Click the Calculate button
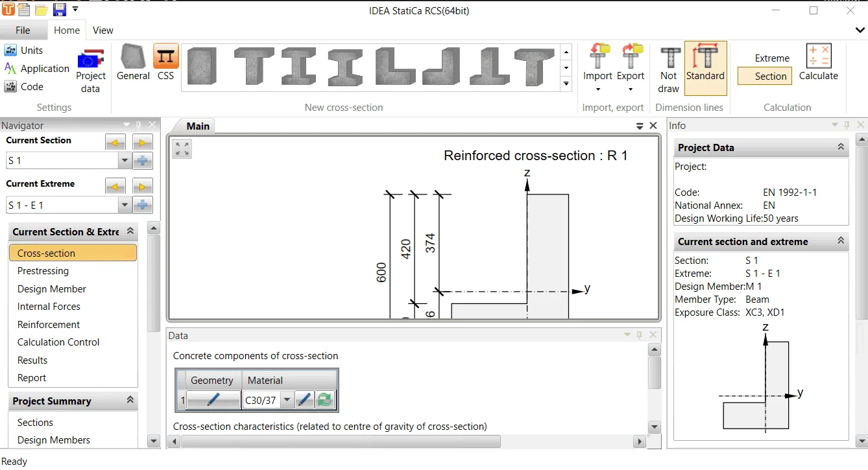This screenshot has height=470, width=868. [819, 63]
